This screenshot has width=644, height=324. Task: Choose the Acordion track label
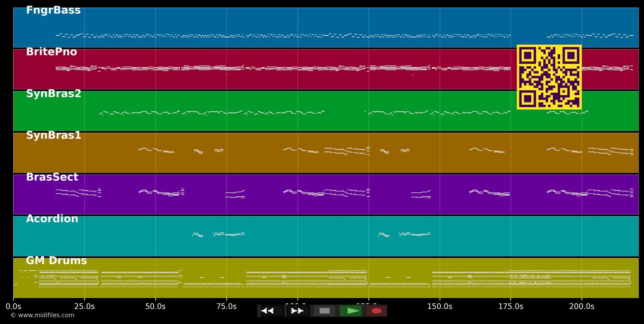pyautogui.click(x=52, y=219)
